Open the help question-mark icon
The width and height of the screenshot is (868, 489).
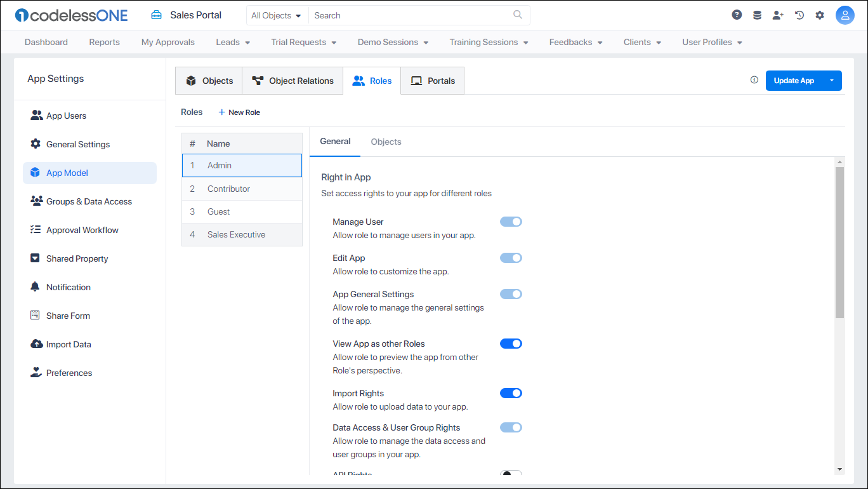click(x=737, y=14)
